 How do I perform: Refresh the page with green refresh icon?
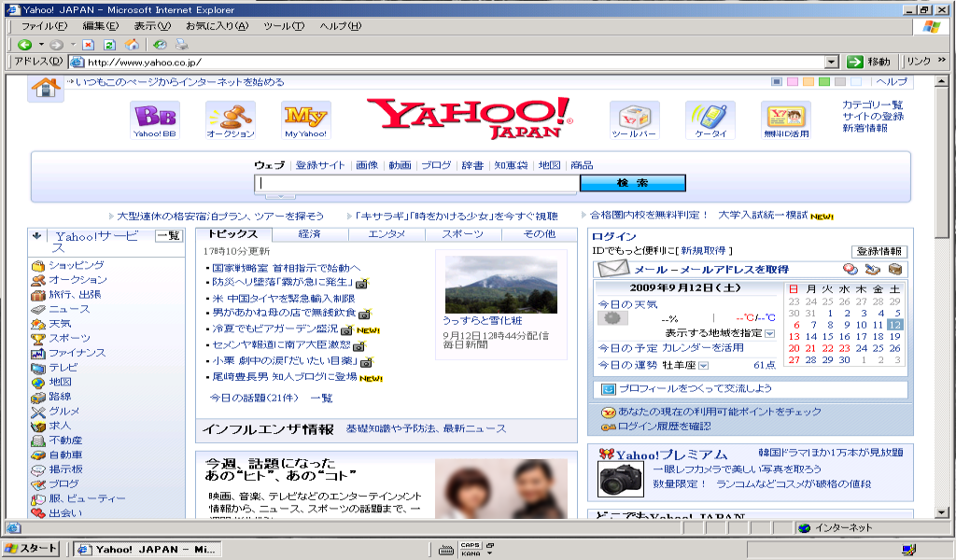pyautogui.click(x=110, y=45)
